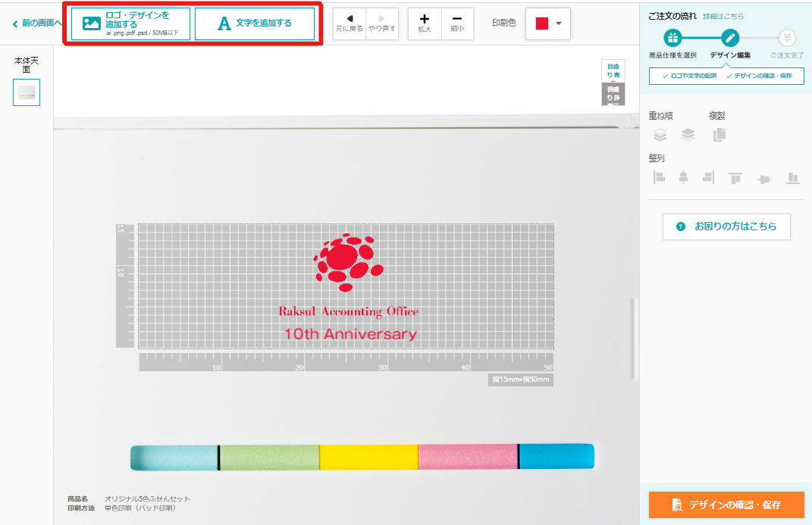
Task: Select the 10th Anniversary text object
Action: 350,334
